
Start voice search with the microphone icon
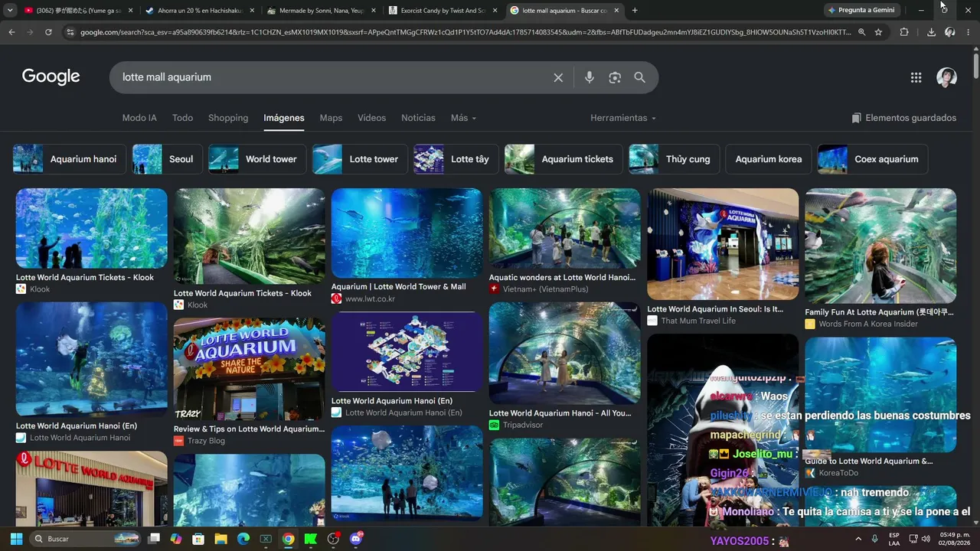589,77
